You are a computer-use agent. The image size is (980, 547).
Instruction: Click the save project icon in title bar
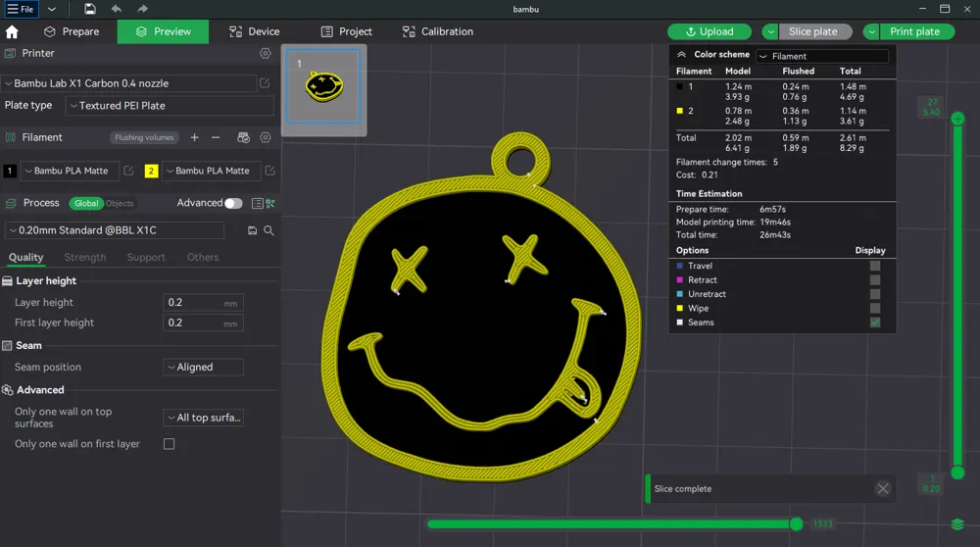point(90,9)
